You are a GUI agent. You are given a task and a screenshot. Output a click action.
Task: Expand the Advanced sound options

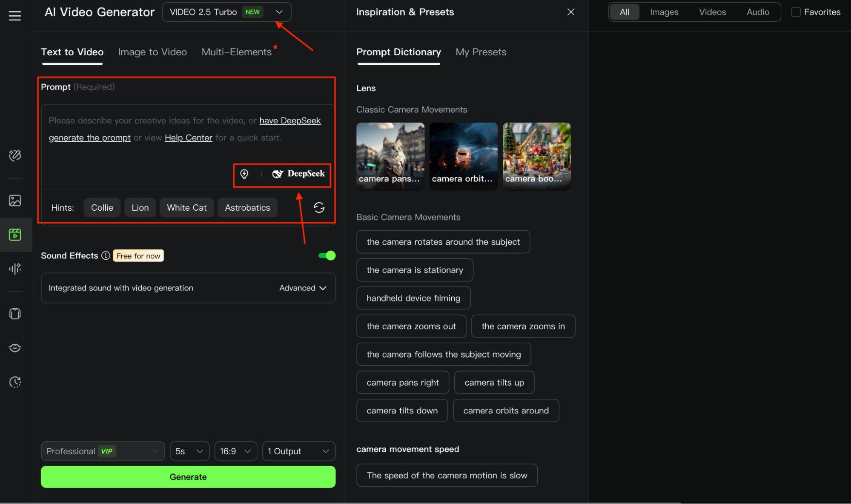pyautogui.click(x=303, y=288)
